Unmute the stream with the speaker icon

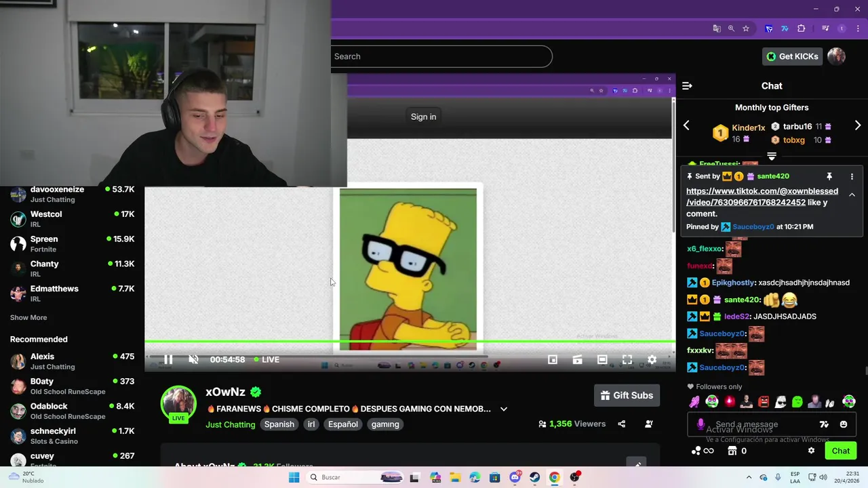click(x=193, y=359)
